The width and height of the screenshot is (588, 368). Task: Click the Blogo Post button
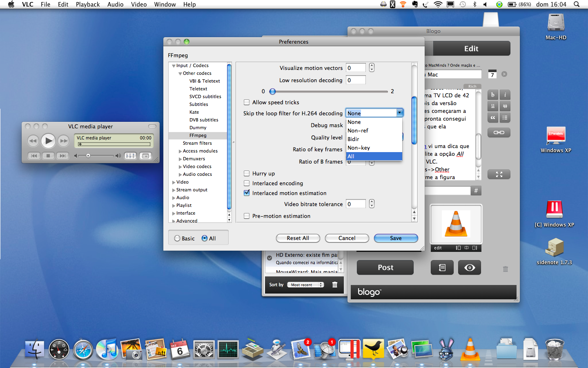tap(385, 267)
